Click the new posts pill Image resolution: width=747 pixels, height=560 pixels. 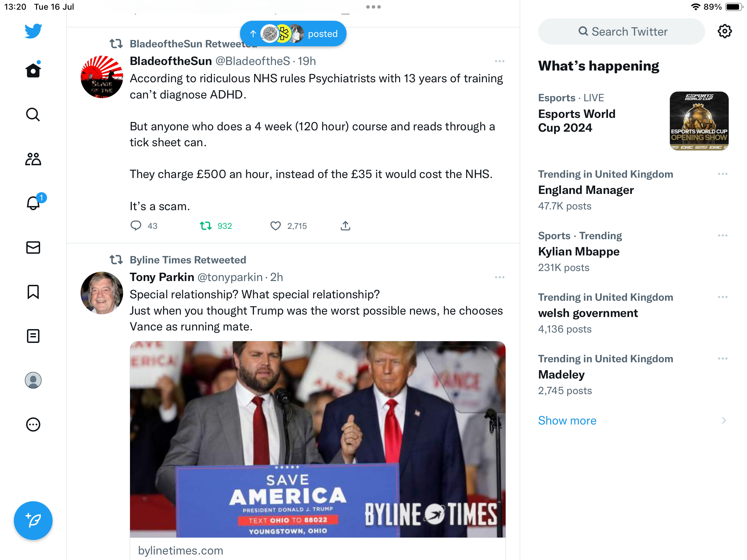click(x=293, y=34)
